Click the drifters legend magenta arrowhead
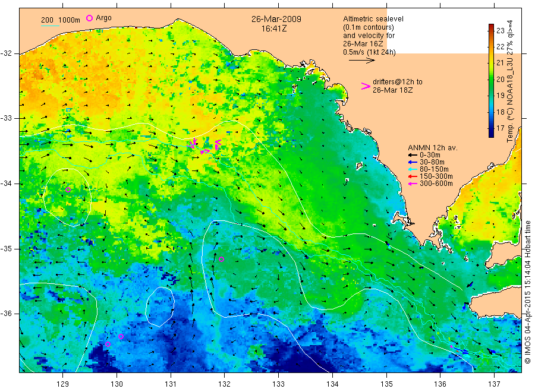This screenshot has width=535, height=392. (366, 86)
